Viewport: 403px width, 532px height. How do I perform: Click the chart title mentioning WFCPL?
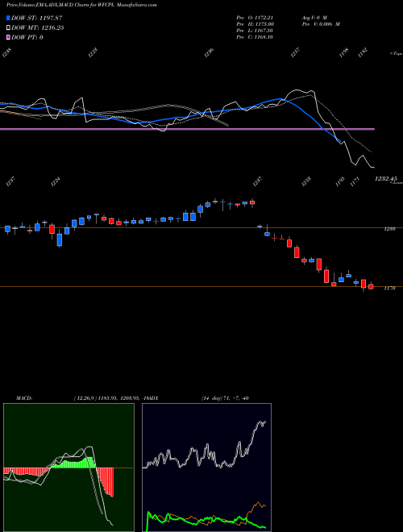click(x=81, y=5)
